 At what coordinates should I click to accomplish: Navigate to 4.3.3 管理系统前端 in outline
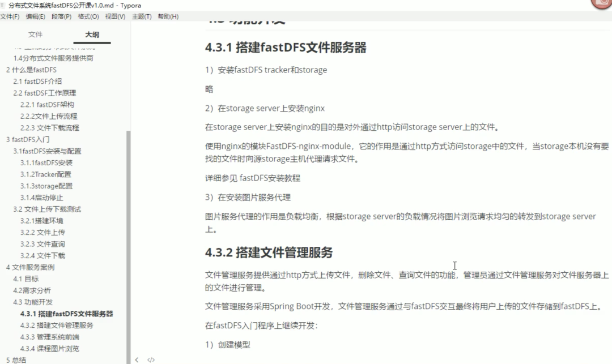(49, 337)
